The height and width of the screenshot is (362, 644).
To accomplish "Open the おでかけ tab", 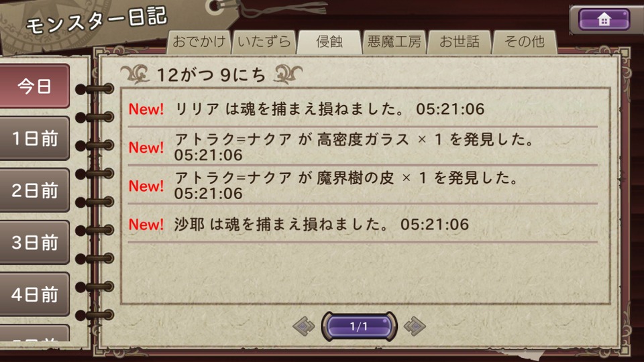I will pos(199,42).
